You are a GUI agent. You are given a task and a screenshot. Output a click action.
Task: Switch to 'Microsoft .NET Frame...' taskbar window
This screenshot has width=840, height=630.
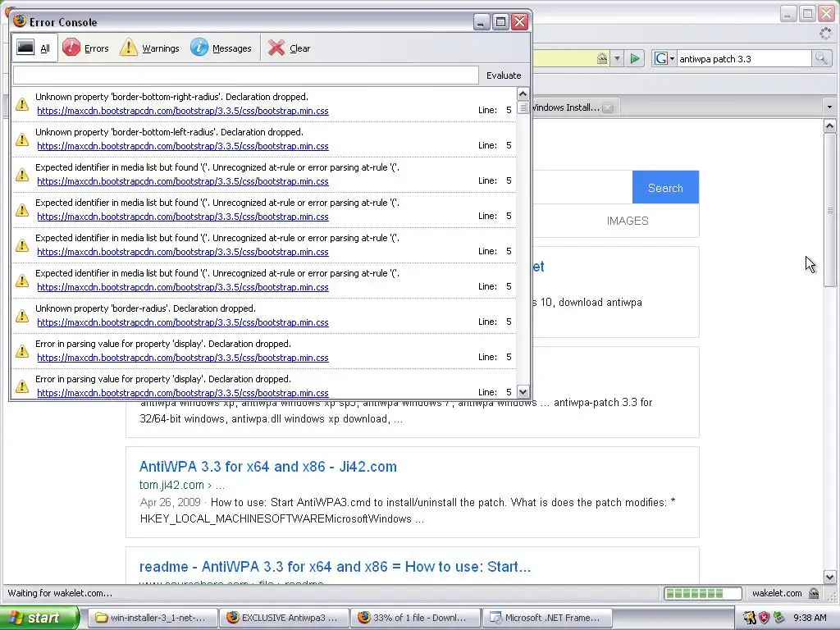coord(547,618)
